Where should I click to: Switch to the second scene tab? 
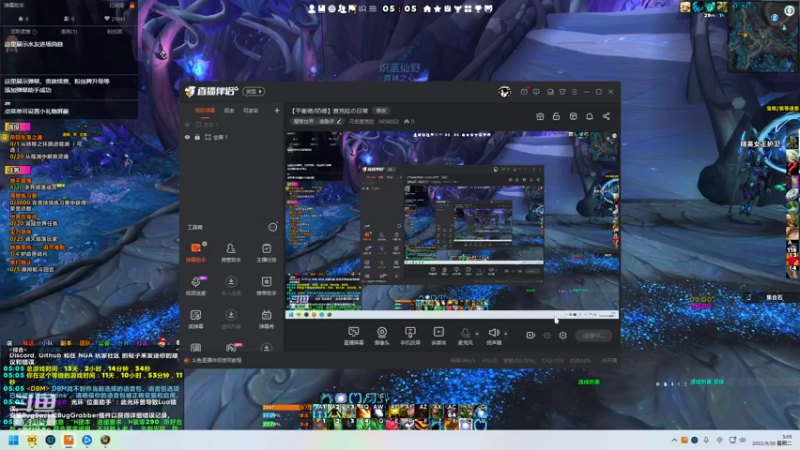click(x=229, y=111)
